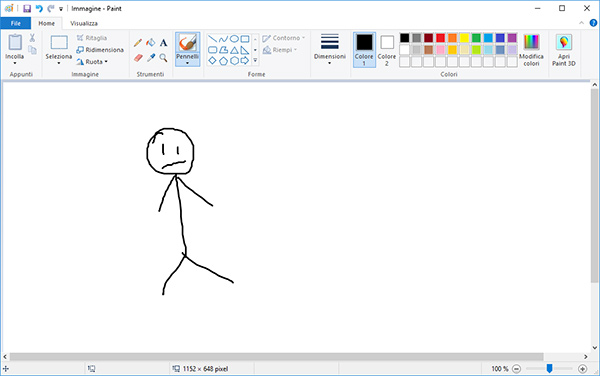
Task: Click the Ritaglia crop button
Action: (x=92, y=38)
